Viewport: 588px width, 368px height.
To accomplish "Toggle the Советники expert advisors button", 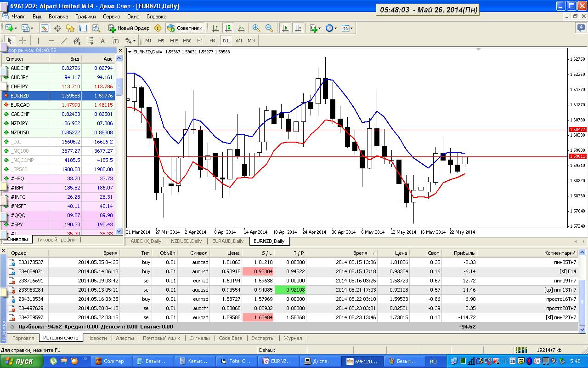I will (185, 28).
